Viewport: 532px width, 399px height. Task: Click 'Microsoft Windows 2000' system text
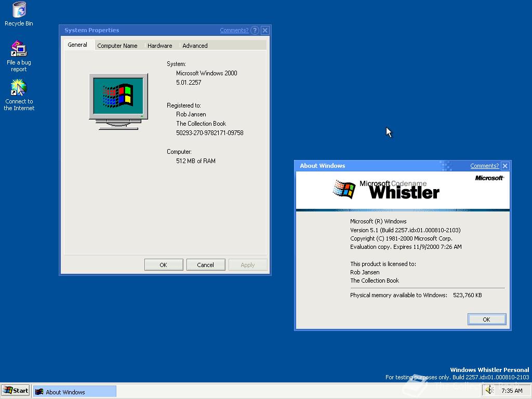(x=207, y=73)
